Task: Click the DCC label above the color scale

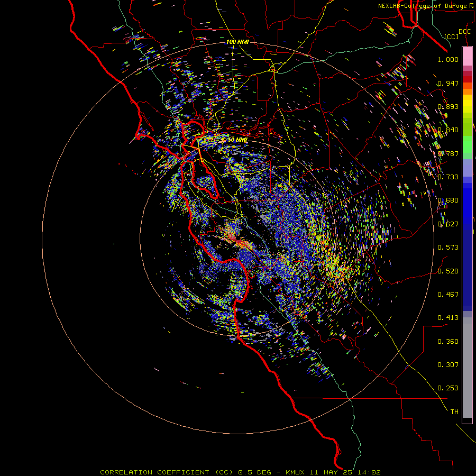Action: coord(464,32)
